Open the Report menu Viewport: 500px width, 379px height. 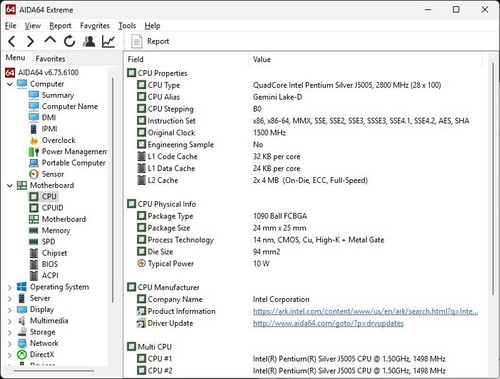pyautogui.click(x=60, y=26)
